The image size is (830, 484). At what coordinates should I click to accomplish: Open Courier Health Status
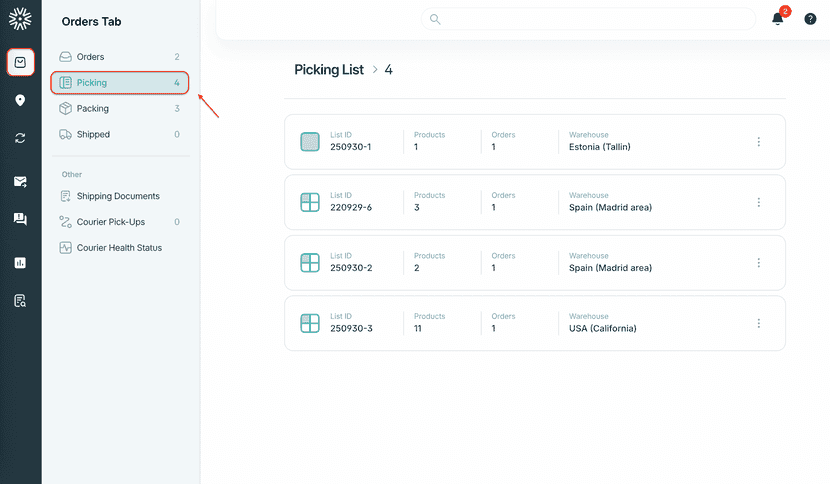(x=118, y=248)
